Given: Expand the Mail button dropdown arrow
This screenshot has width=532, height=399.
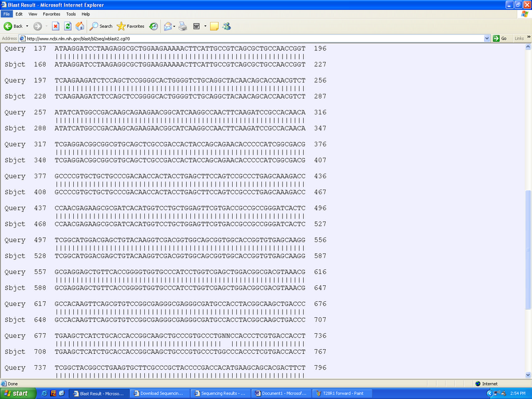Looking at the screenshot, I should pos(174,26).
